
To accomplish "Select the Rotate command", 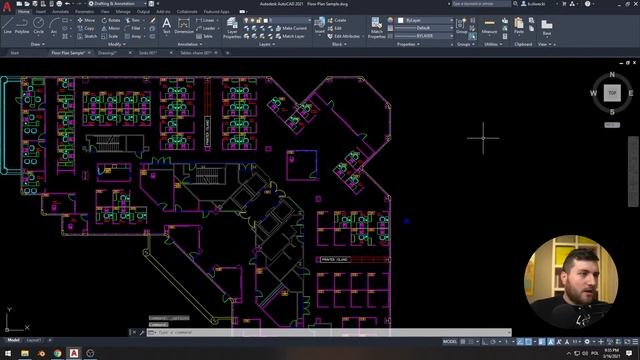I will [x=111, y=20].
